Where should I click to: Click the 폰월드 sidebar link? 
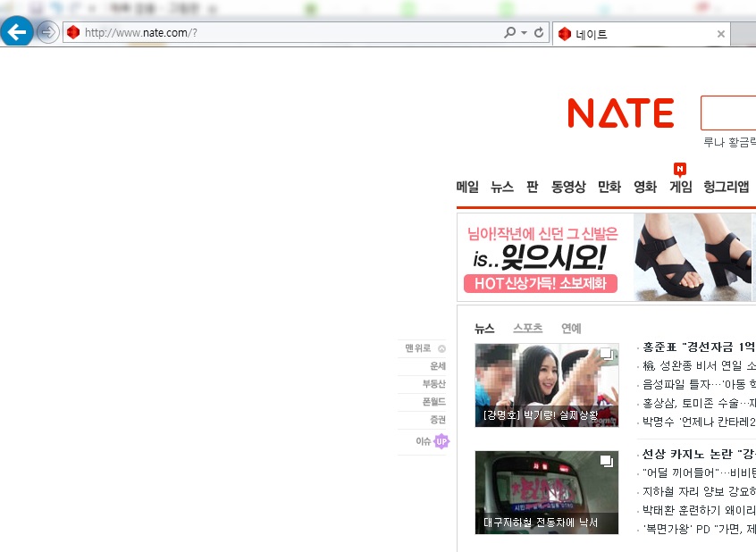tap(434, 402)
